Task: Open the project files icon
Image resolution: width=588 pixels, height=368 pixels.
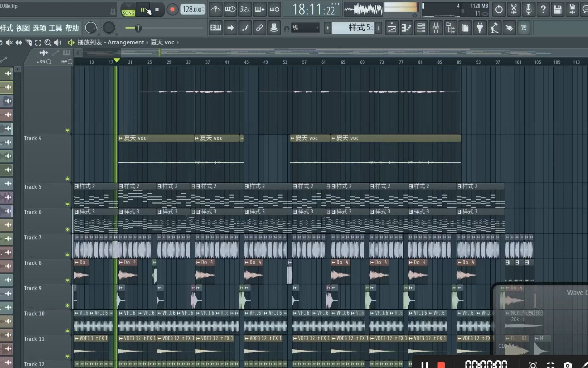Action: [465, 28]
